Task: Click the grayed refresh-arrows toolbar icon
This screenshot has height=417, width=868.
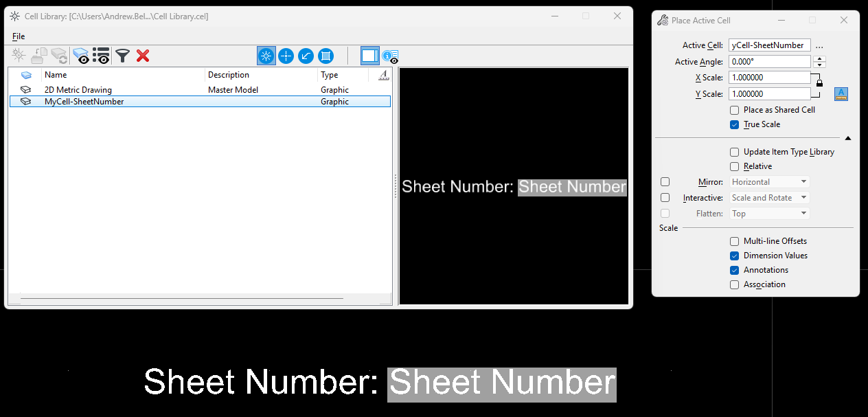Action: click(x=60, y=56)
